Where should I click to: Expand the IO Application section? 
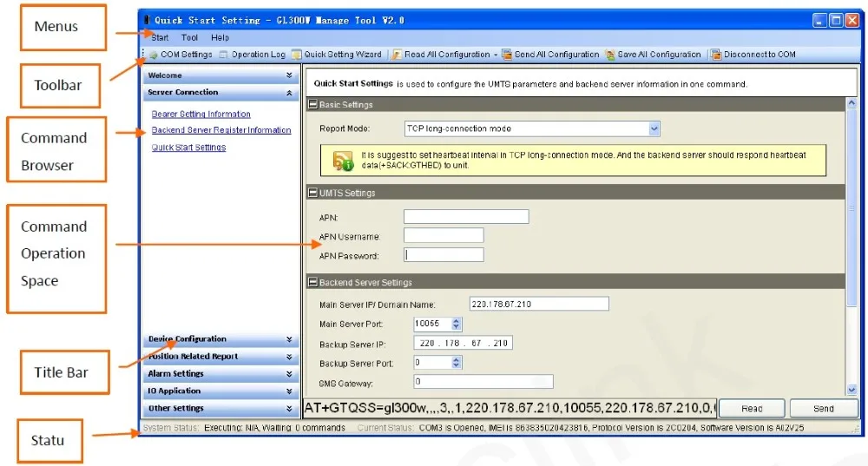click(220, 391)
